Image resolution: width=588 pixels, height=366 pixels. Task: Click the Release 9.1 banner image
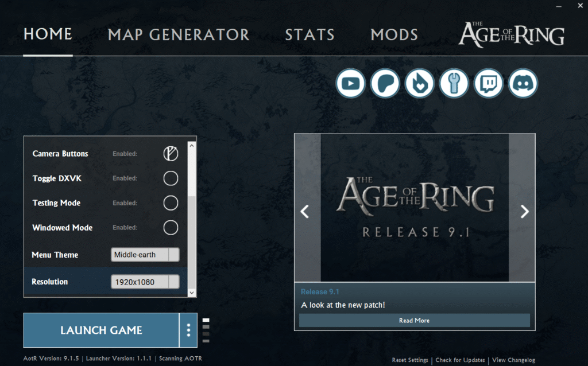415,208
